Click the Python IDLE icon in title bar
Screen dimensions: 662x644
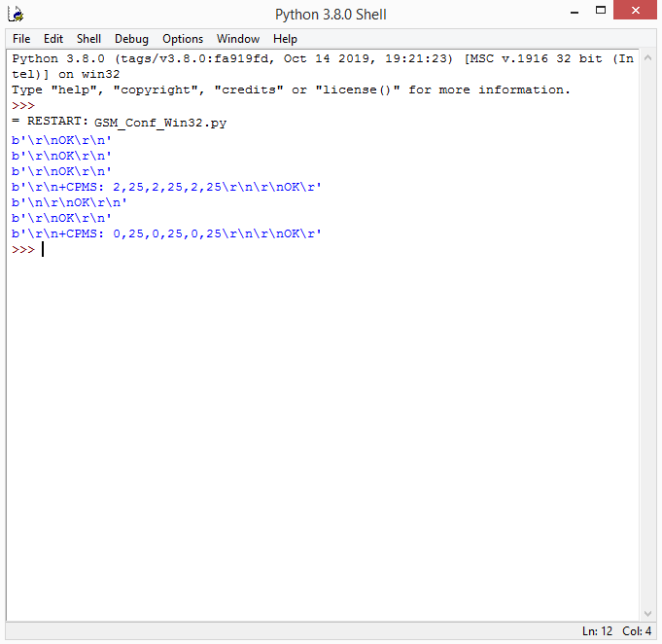16,15
